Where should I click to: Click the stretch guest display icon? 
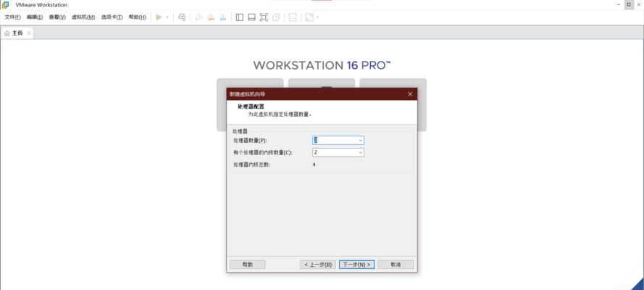[309, 17]
